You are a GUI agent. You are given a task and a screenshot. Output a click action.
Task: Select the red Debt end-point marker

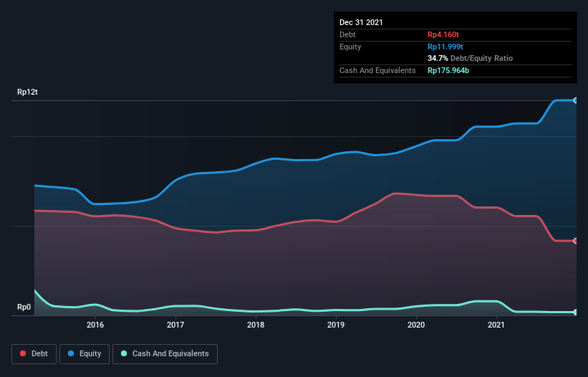576,241
